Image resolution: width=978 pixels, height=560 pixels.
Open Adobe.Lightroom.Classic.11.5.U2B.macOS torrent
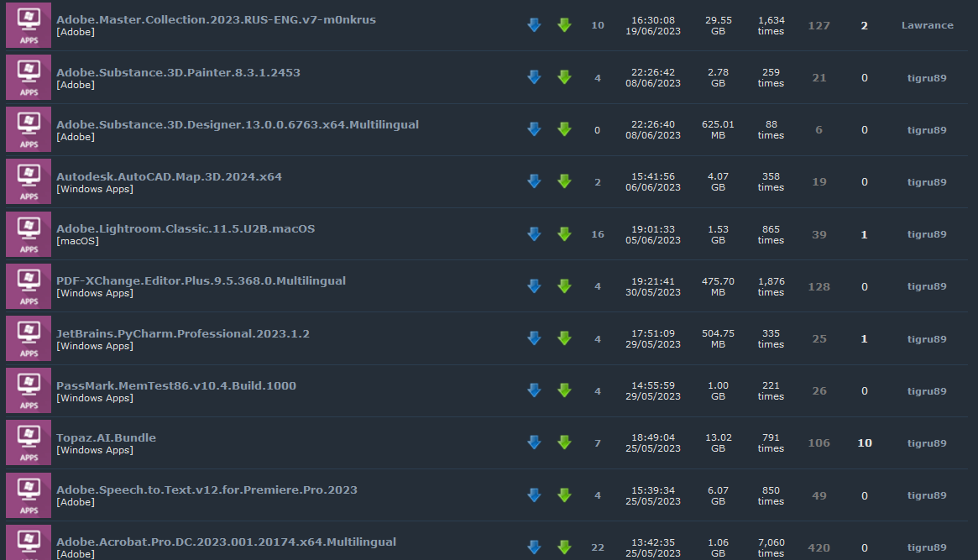pos(186,229)
